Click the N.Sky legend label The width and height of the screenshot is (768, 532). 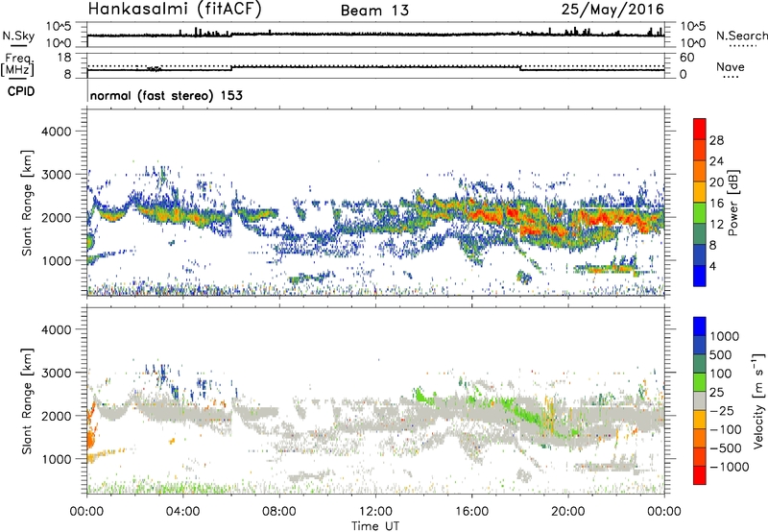pos(18,36)
